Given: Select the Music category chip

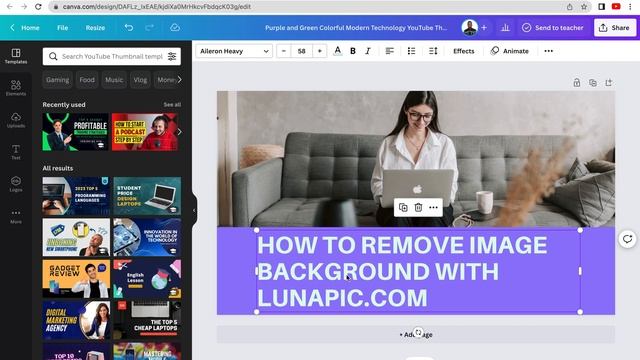Looking at the screenshot, I should 114,80.
